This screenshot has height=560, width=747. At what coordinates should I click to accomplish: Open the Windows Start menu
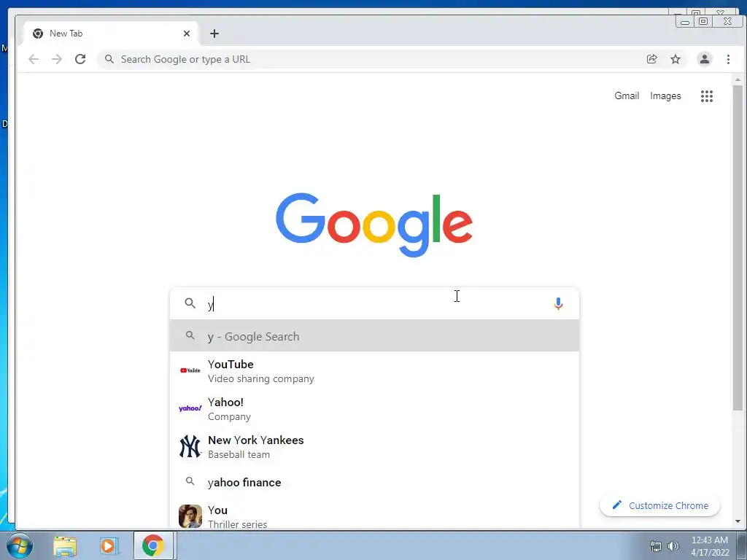(x=19, y=545)
